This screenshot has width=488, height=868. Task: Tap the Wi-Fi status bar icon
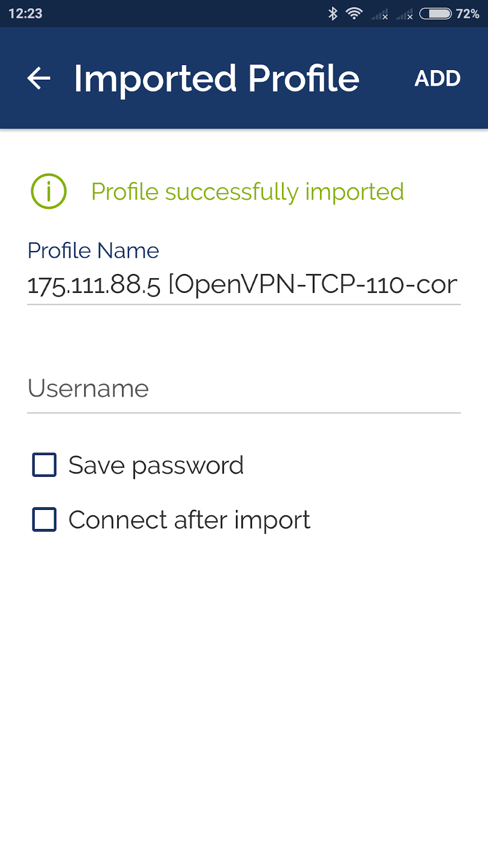354,14
